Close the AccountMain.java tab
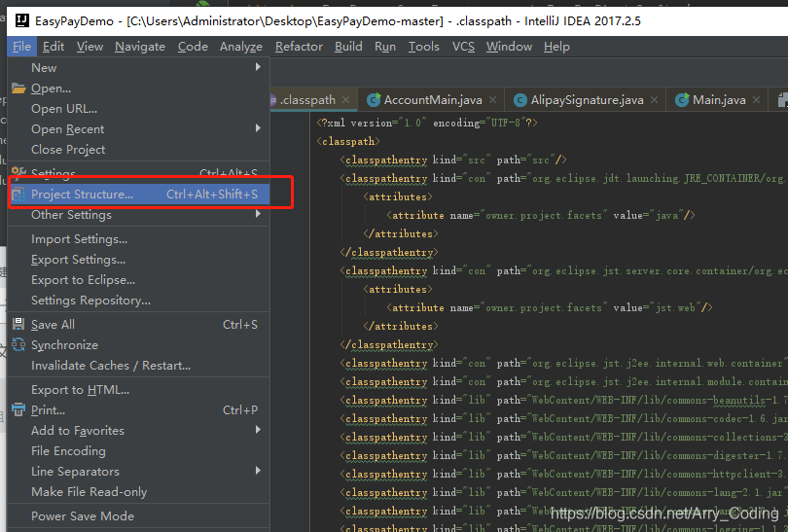Screen dimensions: 788x532 click(x=493, y=100)
